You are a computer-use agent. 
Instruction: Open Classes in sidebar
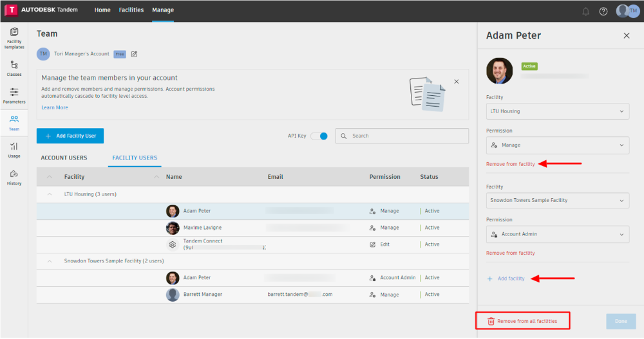click(14, 68)
